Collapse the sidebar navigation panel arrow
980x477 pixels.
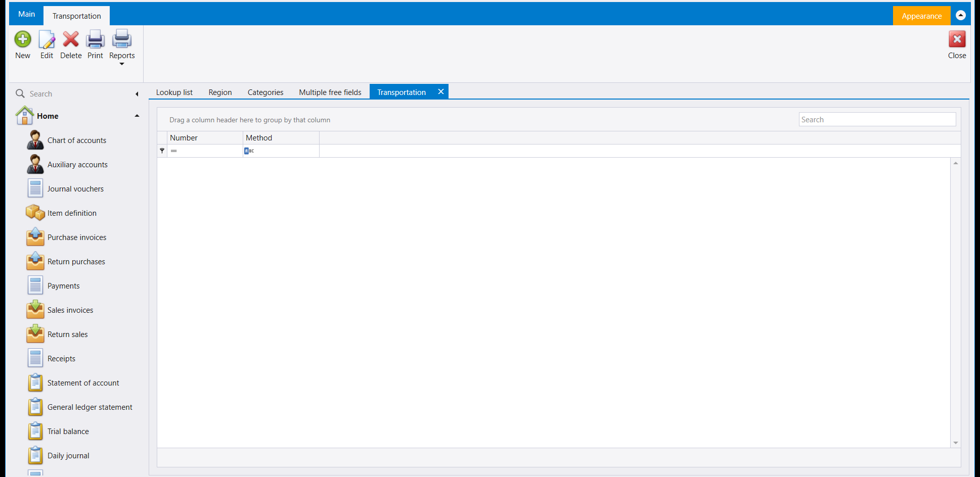(x=137, y=94)
